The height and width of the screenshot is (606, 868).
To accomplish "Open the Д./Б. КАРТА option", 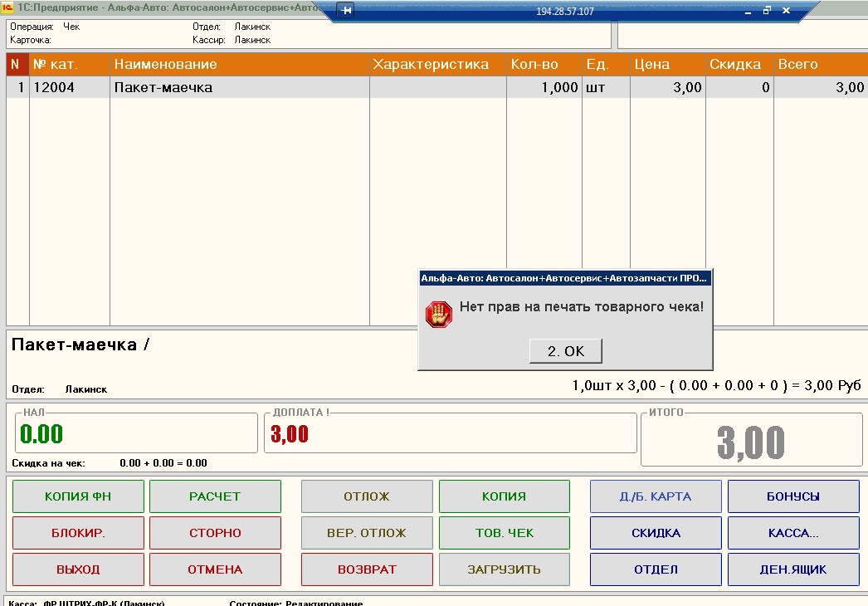I will pyautogui.click(x=656, y=496).
